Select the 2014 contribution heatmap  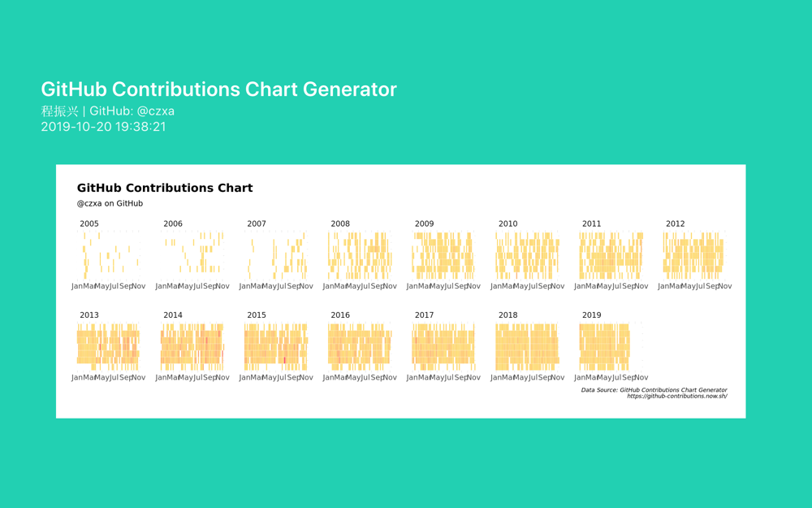click(x=192, y=346)
